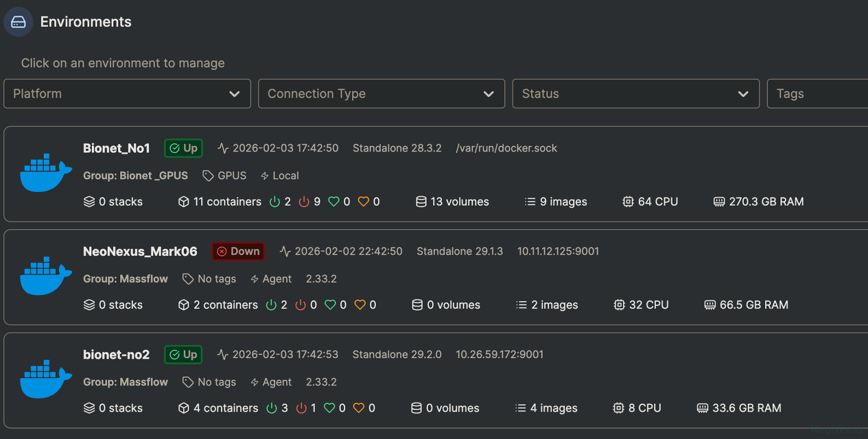Click the images list icon for NeoNexus_Mark06
The height and width of the screenshot is (439, 868).
coord(521,305)
